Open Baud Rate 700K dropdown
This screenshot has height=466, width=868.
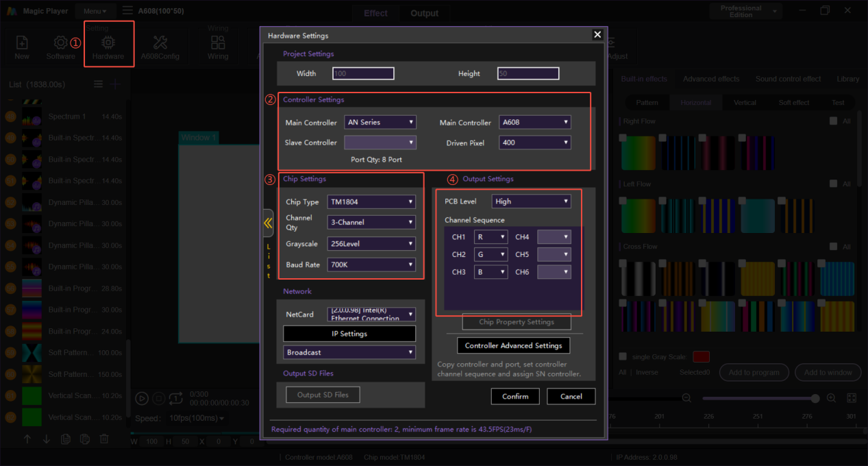click(x=372, y=265)
